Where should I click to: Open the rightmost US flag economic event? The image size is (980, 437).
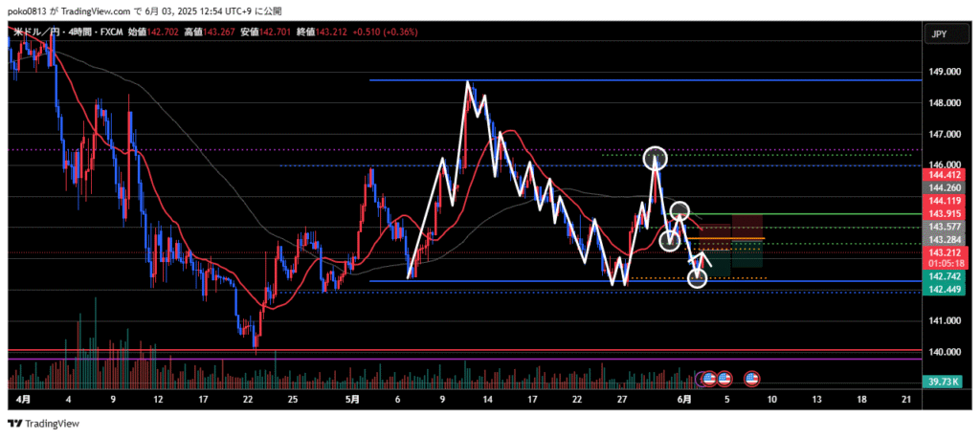(x=752, y=379)
